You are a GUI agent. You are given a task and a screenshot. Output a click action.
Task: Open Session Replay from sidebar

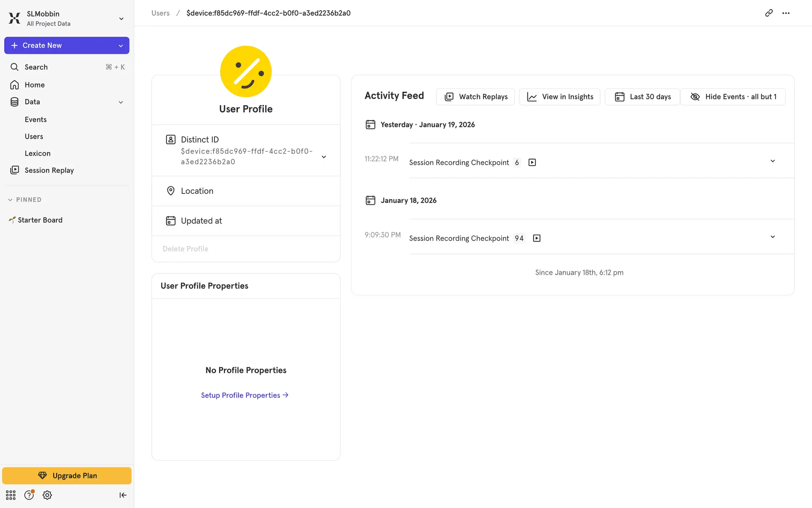coord(49,170)
